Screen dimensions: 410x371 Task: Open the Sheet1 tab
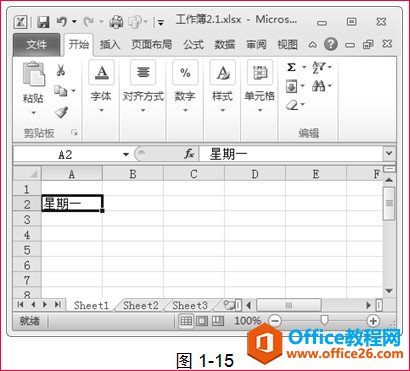(91, 305)
